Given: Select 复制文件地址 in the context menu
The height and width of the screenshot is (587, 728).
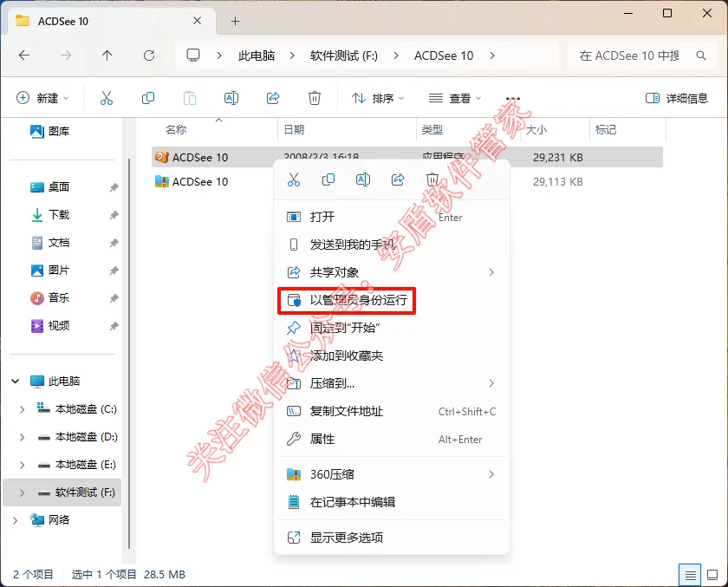Looking at the screenshot, I should 392,412.
